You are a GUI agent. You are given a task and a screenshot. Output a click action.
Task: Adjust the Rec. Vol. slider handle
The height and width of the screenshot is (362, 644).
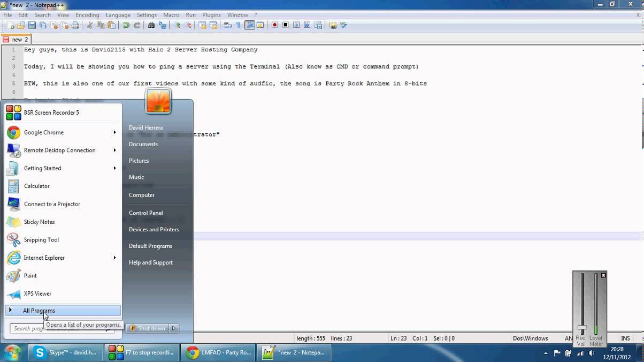pos(582,327)
